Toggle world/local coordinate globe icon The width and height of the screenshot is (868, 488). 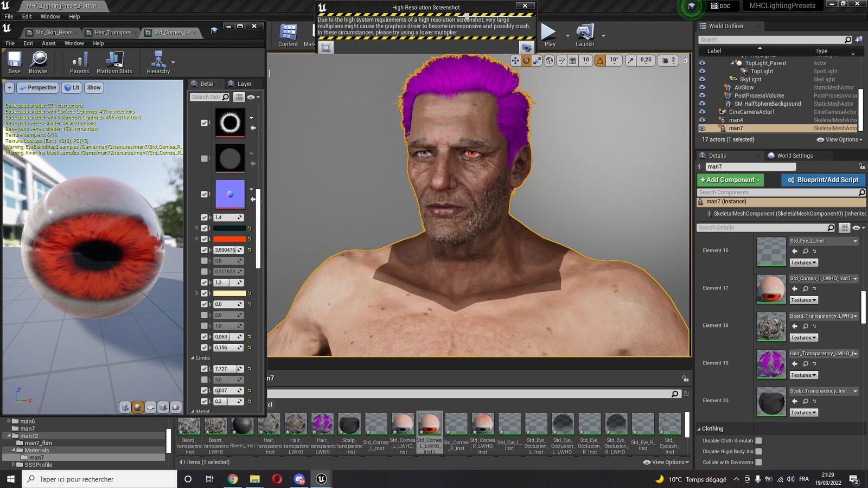click(x=550, y=61)
